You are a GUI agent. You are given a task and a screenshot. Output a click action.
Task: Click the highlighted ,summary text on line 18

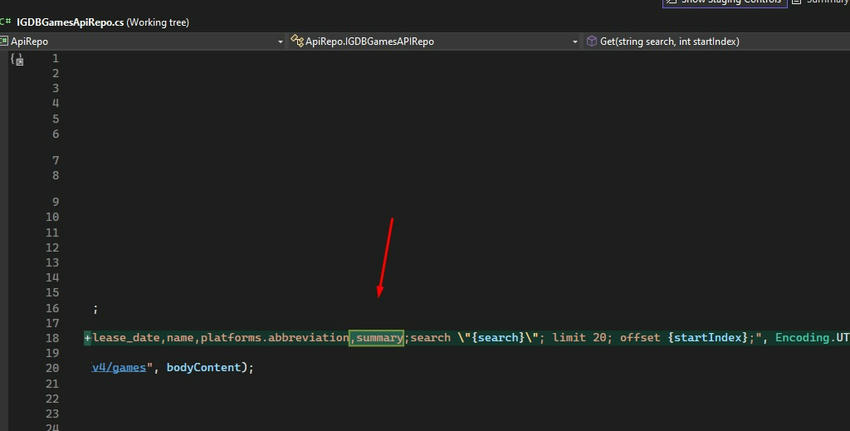point(376,338)
